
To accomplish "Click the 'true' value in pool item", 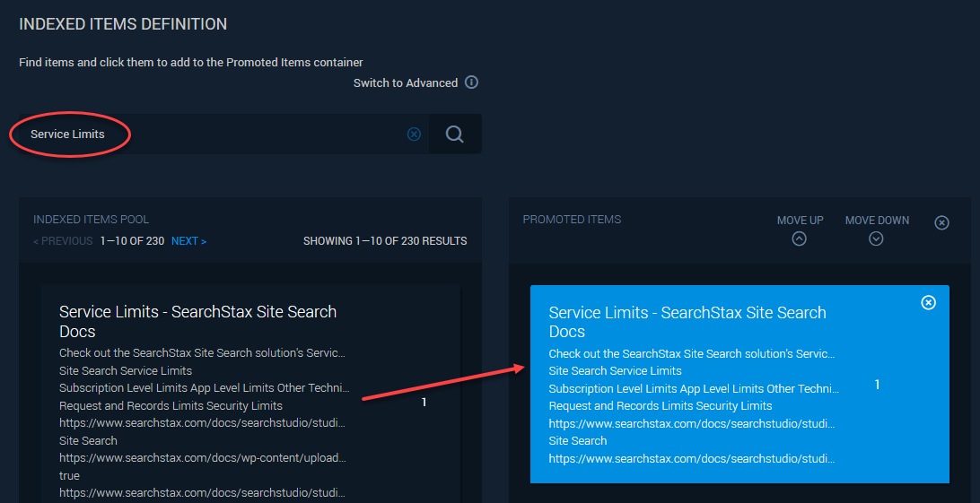I will (69, 475).
